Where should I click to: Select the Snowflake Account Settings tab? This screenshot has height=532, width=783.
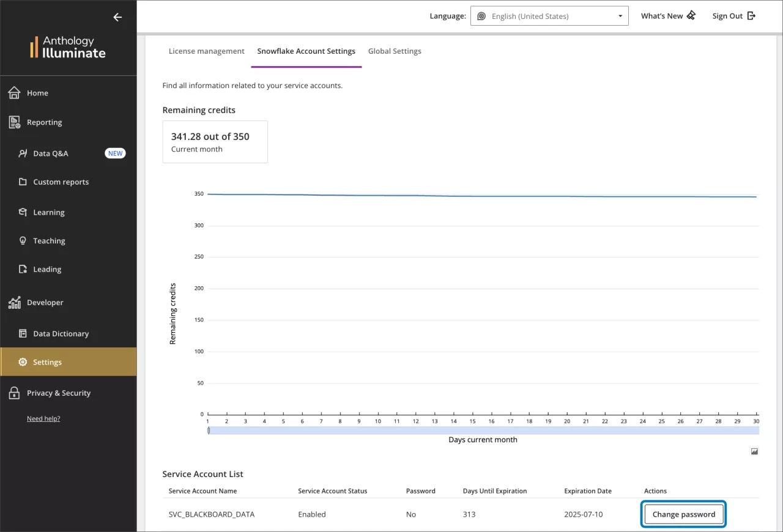(306, 51)
